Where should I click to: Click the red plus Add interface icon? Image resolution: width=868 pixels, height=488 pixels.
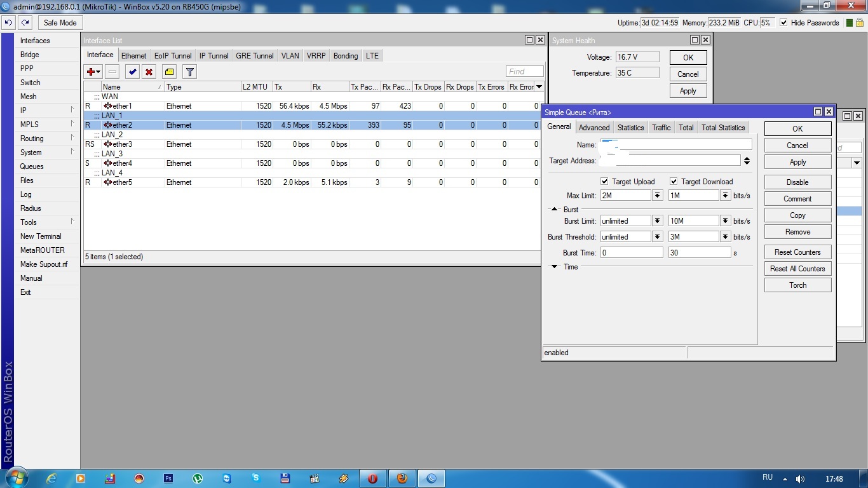[93, 72]
